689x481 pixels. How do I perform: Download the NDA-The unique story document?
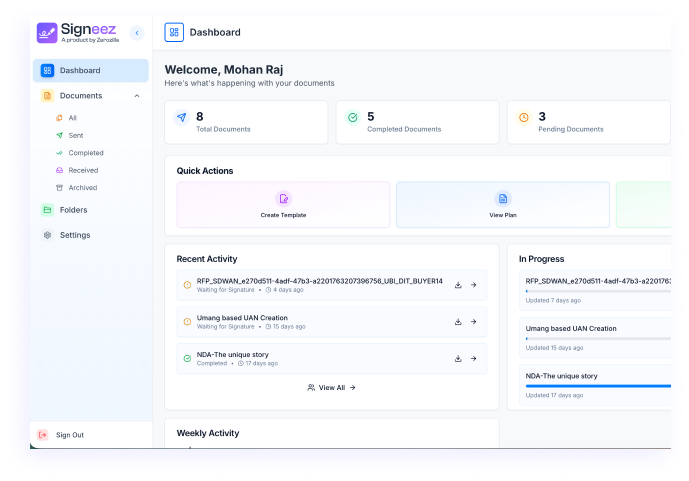(458, 359)
